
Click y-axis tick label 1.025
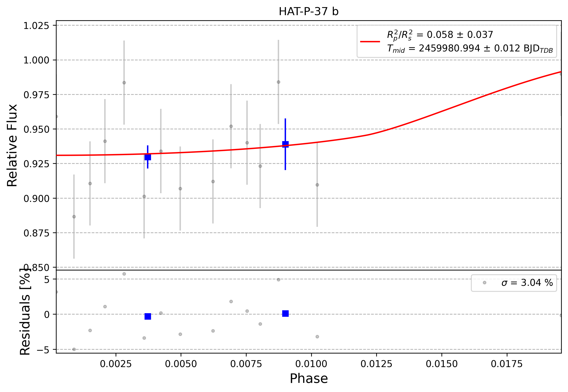pos(36,26)
